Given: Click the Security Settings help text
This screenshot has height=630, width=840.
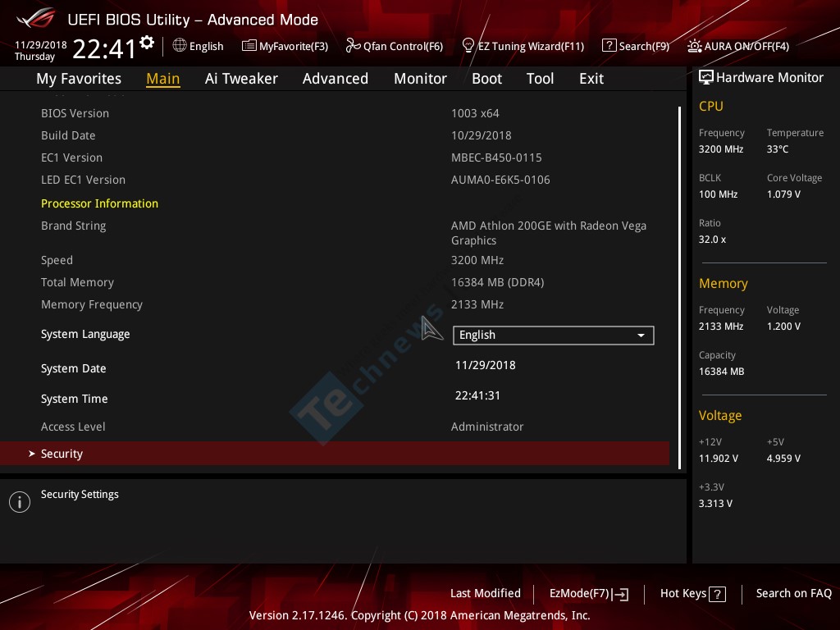Looking at the screenshot, I should pyautogui.click(x=80, y=495).
